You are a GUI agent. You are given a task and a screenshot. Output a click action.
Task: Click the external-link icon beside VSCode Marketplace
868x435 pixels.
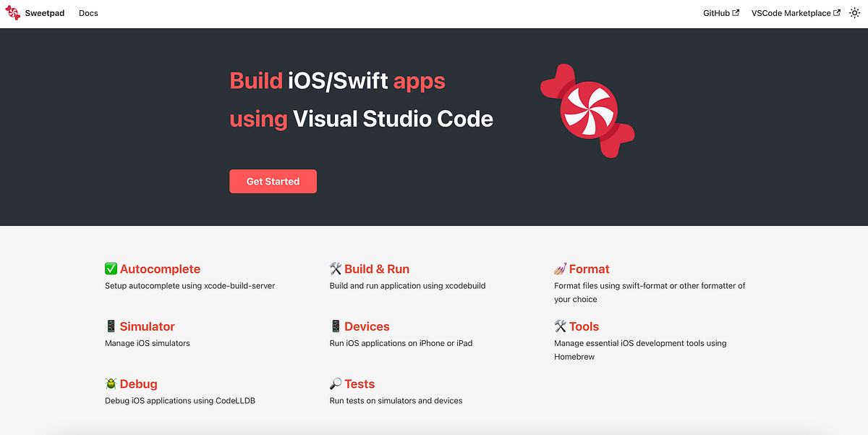[836, 12]
